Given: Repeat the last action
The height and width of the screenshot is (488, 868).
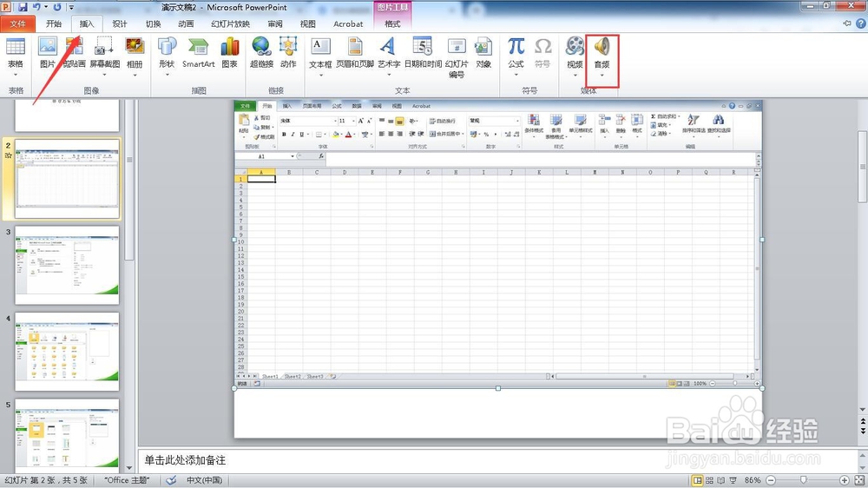Looking at the screenshot, I should tap(57, 7).
